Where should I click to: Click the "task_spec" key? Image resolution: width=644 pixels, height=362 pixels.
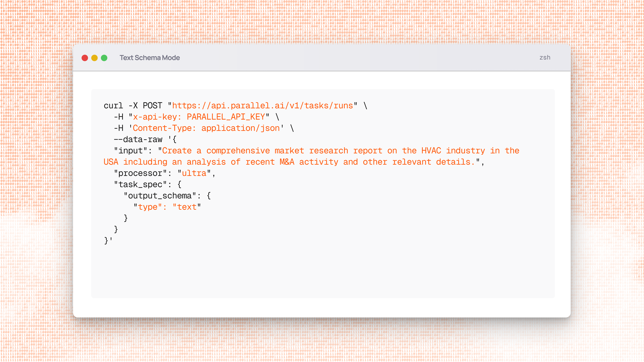(x=140, y=184)
